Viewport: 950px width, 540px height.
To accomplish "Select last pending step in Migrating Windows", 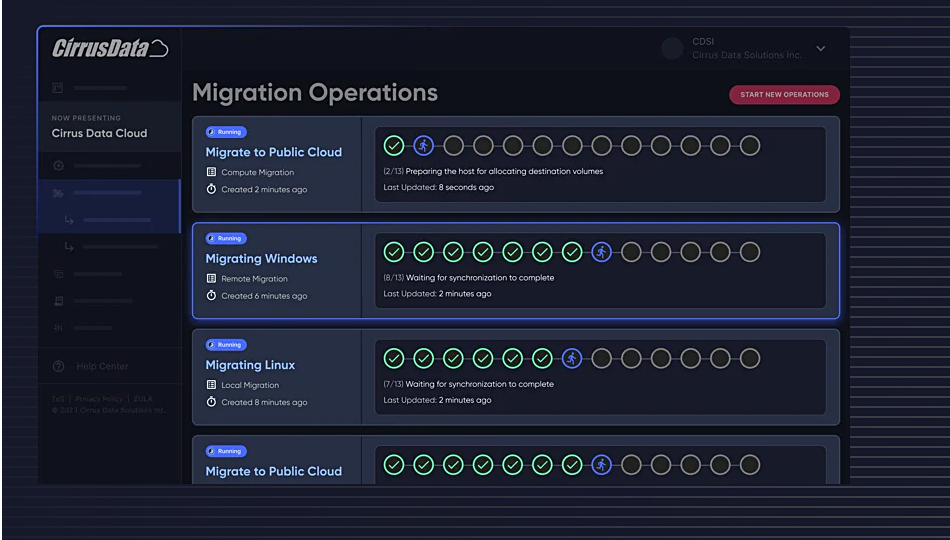I will (750, 252).
